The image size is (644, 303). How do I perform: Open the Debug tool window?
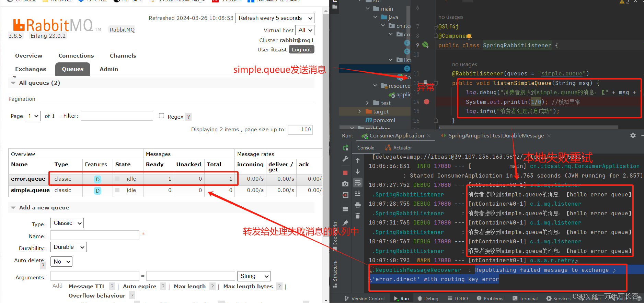[x=428, y=299]
